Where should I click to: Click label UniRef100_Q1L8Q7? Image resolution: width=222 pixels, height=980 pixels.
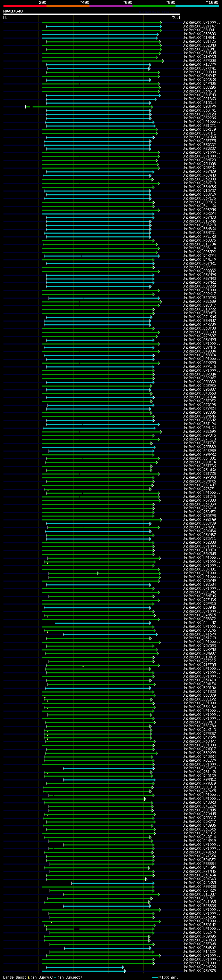tap(199, 894)
